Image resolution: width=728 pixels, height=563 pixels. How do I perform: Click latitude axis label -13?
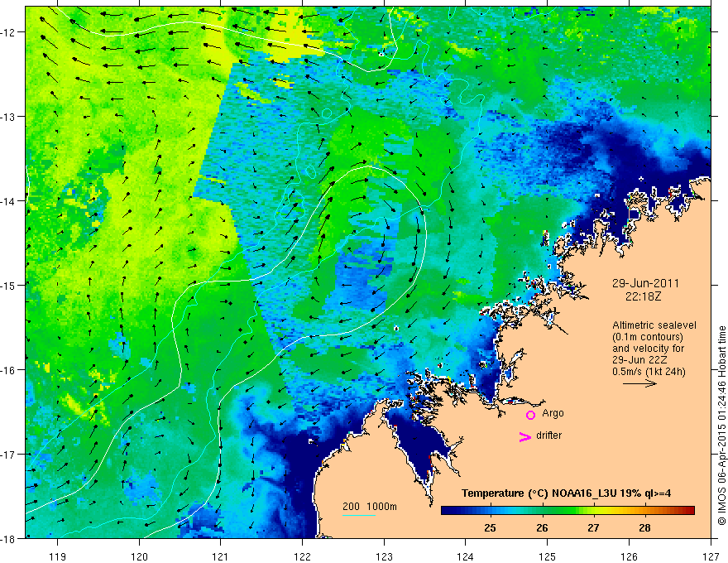[x=9, y=117]
